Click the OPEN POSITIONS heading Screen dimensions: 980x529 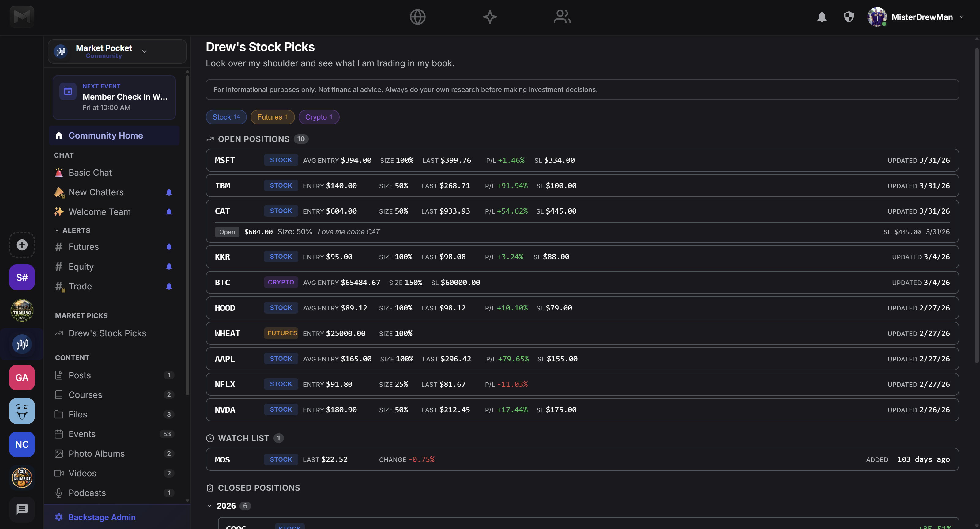click(253, 139)
